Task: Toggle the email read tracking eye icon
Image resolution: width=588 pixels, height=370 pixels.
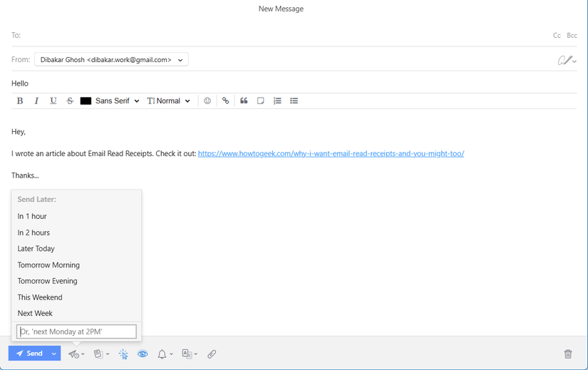Action: [143, 354]
